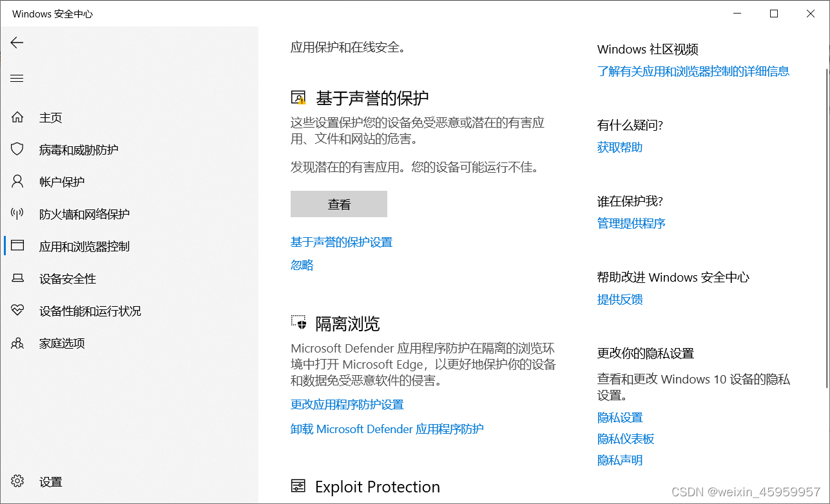Click 卸载 Microsoft Defender 应用程序防护 link
The image size is (830, 504).
tap(387, 429)
